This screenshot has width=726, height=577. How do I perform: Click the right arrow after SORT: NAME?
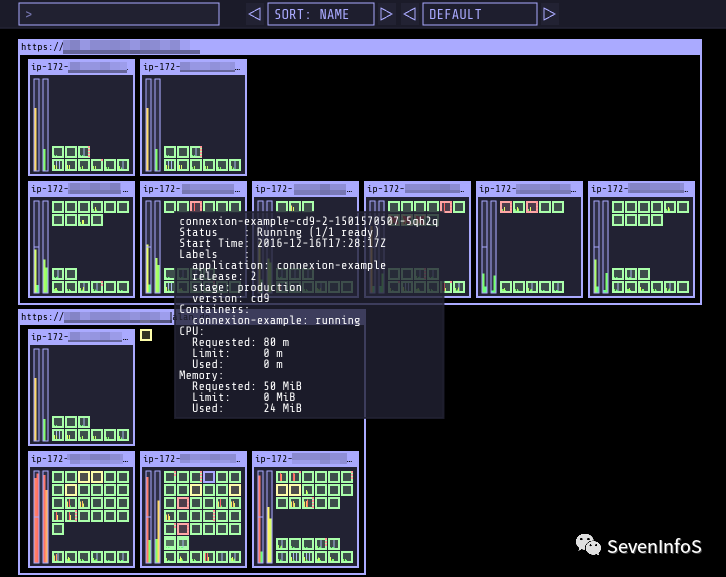click(386, 14)
